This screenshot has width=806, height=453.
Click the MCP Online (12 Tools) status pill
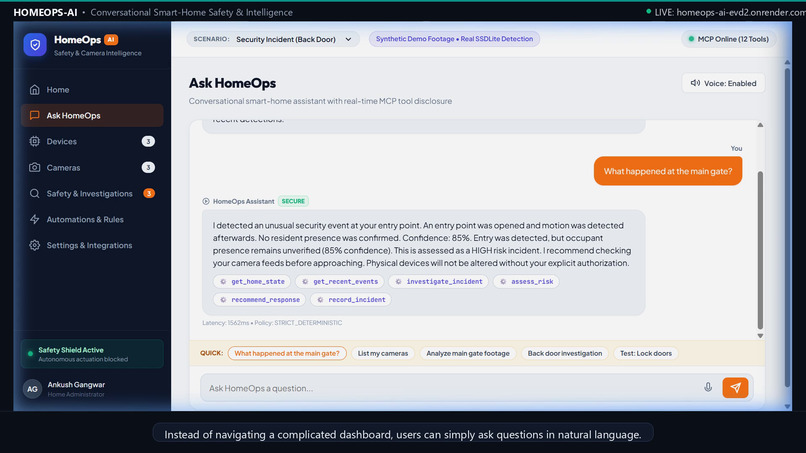(728, 39)
